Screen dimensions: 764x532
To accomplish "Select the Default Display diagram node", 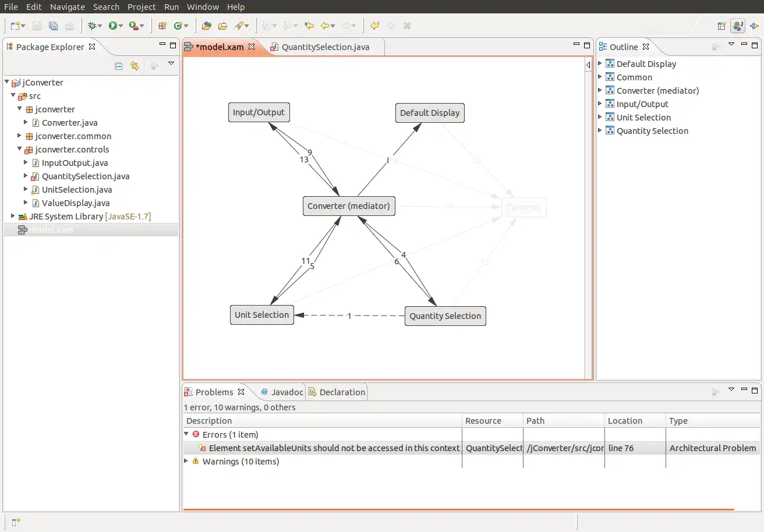I will coord(430,113).
